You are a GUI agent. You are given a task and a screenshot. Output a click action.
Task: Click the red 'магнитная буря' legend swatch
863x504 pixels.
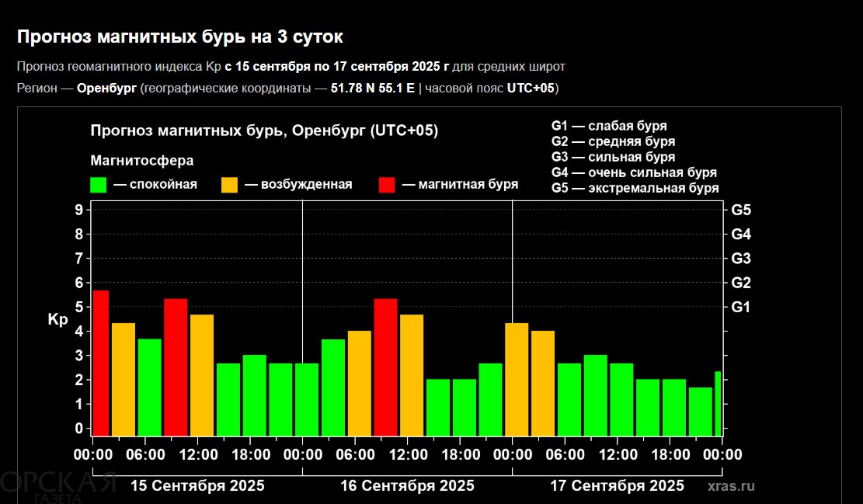coord(387,185)
